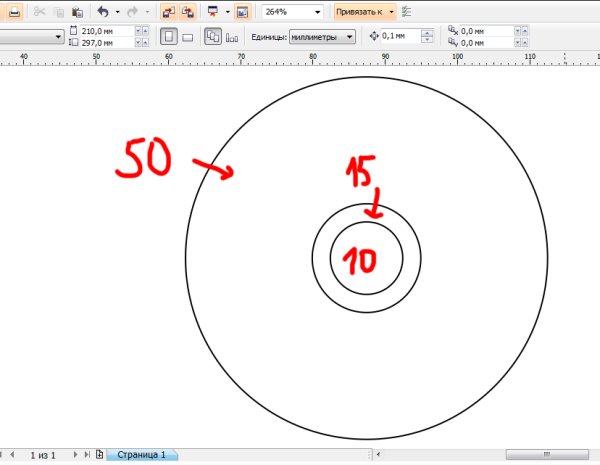
Task: Click the horizontal scrollbar thumb
Action: click(543, 455)
